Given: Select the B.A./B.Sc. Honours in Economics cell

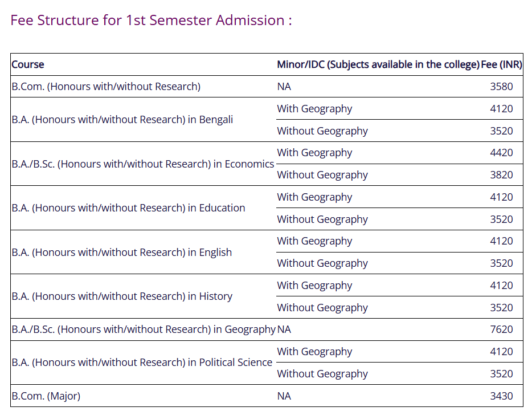Looking at the screenshot, I should pyautogui.click(x=142, y=164).
